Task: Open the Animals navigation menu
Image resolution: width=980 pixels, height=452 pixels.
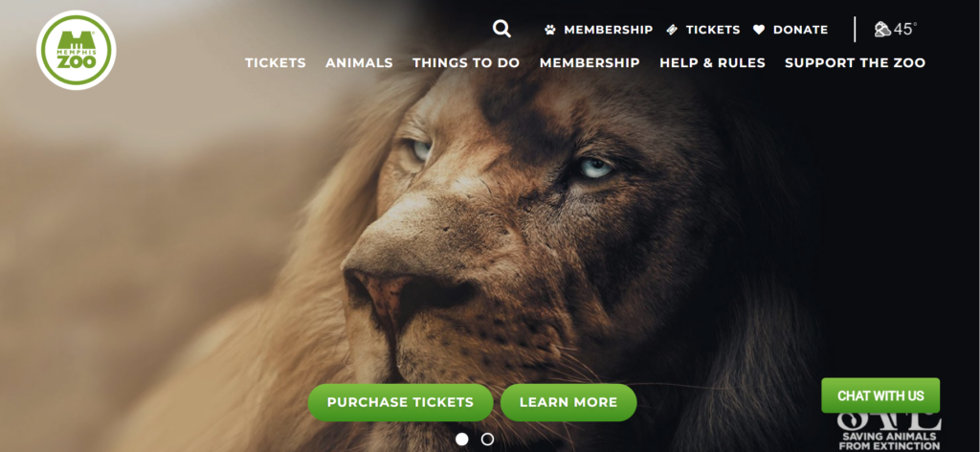Action: tap(360, 63)
